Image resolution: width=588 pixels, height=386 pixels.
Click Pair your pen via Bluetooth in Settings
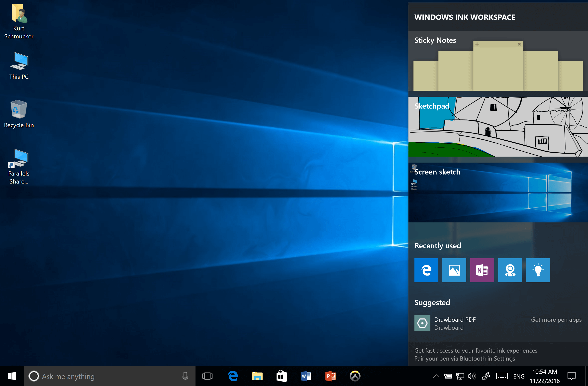tap(465, 359)
